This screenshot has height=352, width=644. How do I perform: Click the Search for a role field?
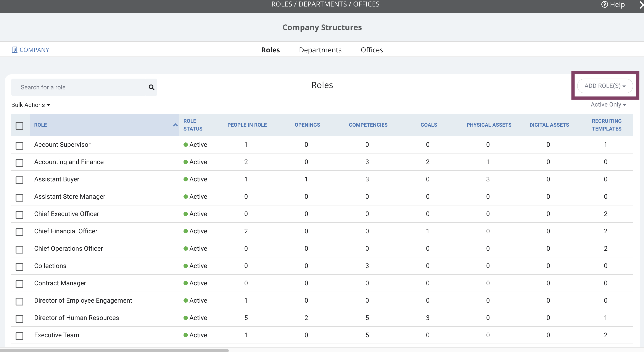79,87
